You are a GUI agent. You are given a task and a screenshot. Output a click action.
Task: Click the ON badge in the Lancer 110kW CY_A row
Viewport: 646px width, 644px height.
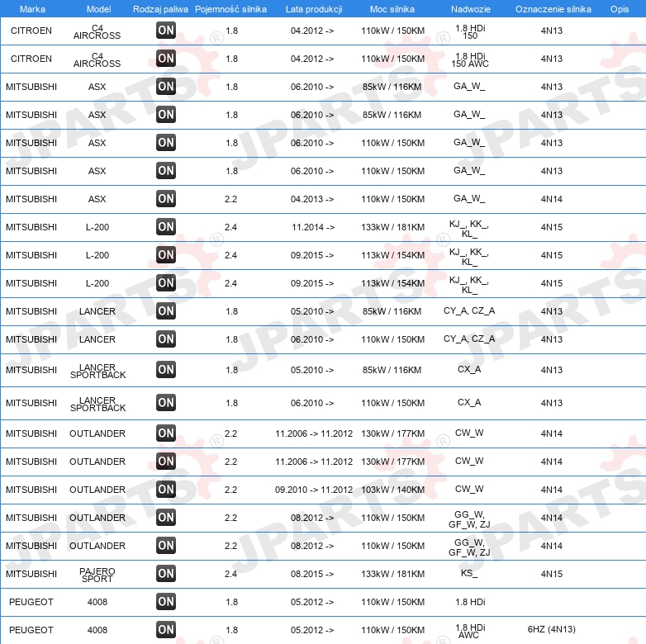[166, 339]
